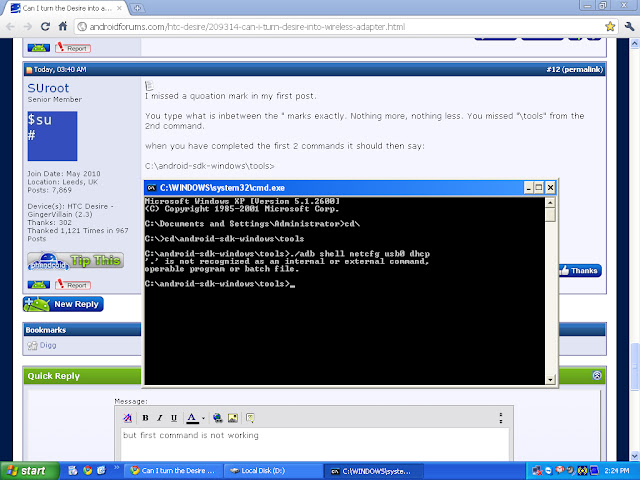This screenshot has width=640, height=480.
Task: Expand the Quick Launch chevron
Action: tap(116, 467)
